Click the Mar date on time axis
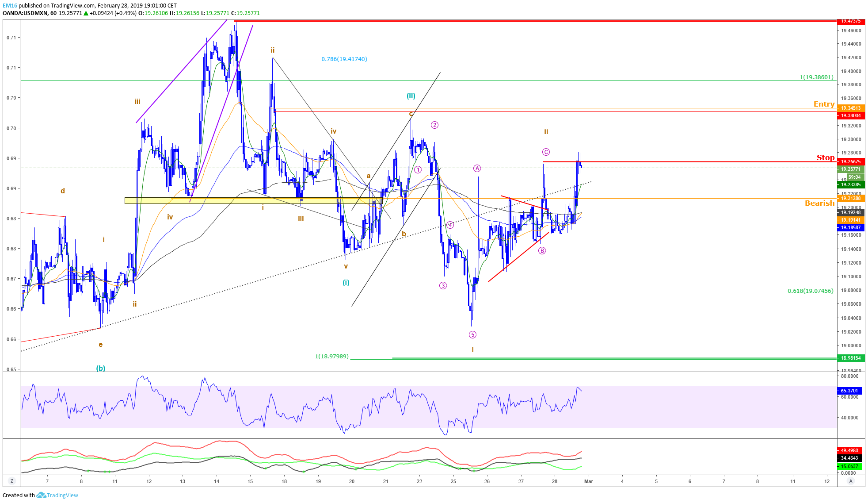Image resolution: width=868 pixels, height=503 pixels. 588,481
